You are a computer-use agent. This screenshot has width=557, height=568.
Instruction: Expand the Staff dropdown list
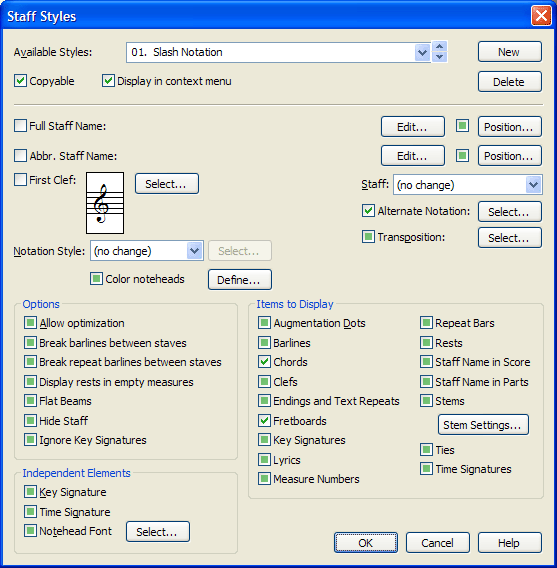click(x=533, y=185)
